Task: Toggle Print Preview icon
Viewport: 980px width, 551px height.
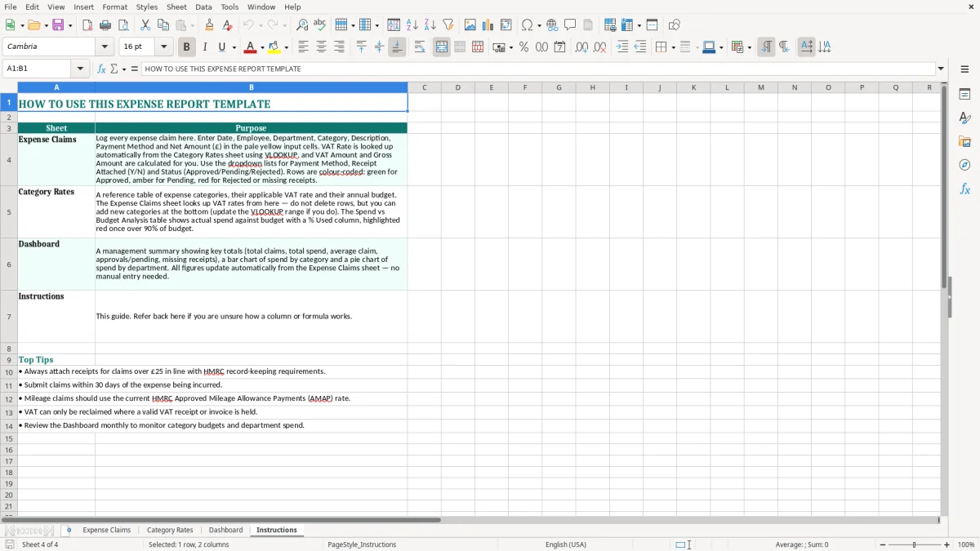Action: (123, 25)
